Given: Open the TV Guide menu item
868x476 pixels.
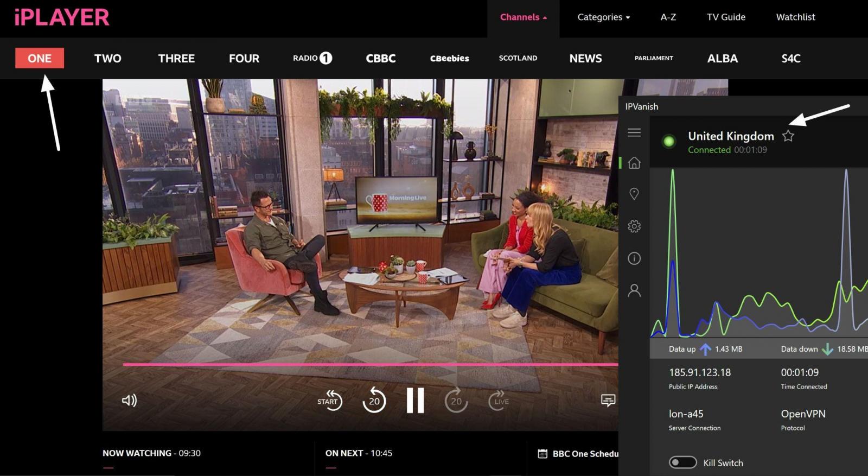Looking at the screenshot, I should pos(726,17).
